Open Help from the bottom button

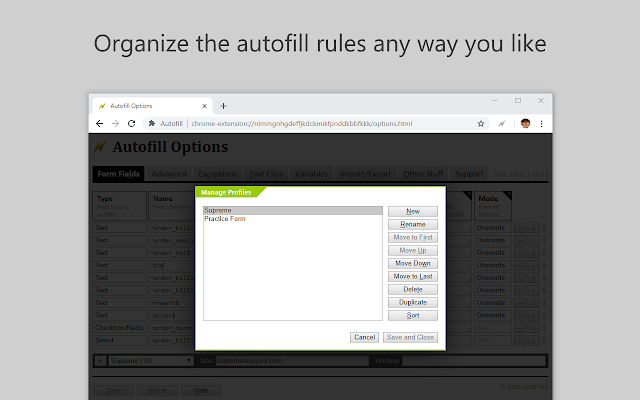point(201,391)
